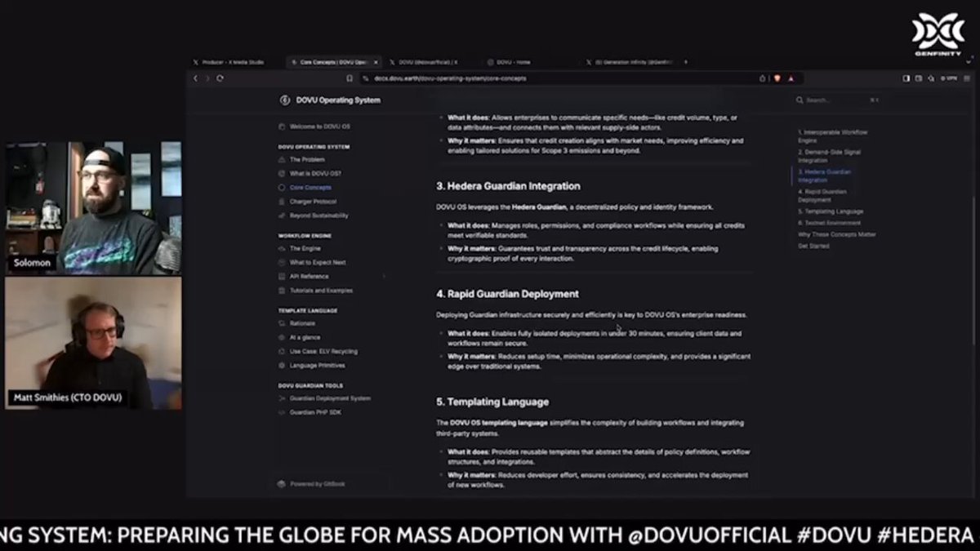Click the browser back arrow

click(195, 78)
